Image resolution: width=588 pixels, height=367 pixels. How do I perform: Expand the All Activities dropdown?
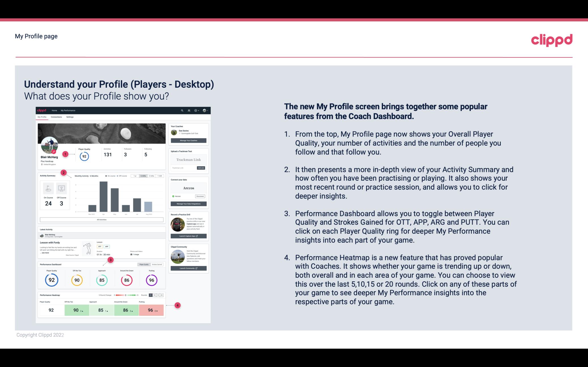click(x=101, y=219)
